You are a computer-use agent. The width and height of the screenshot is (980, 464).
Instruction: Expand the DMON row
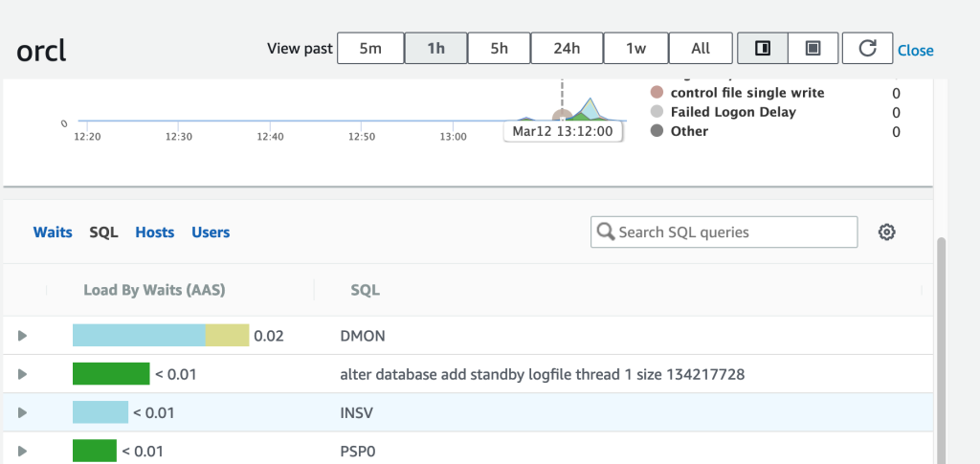point(23,336)
